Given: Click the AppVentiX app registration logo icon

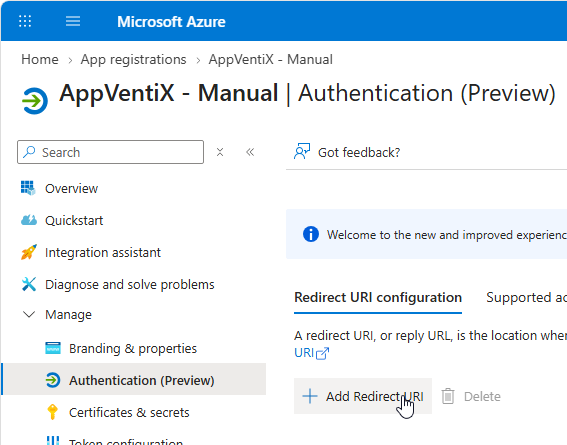Looking at the screenshot, I should point(35,101).
